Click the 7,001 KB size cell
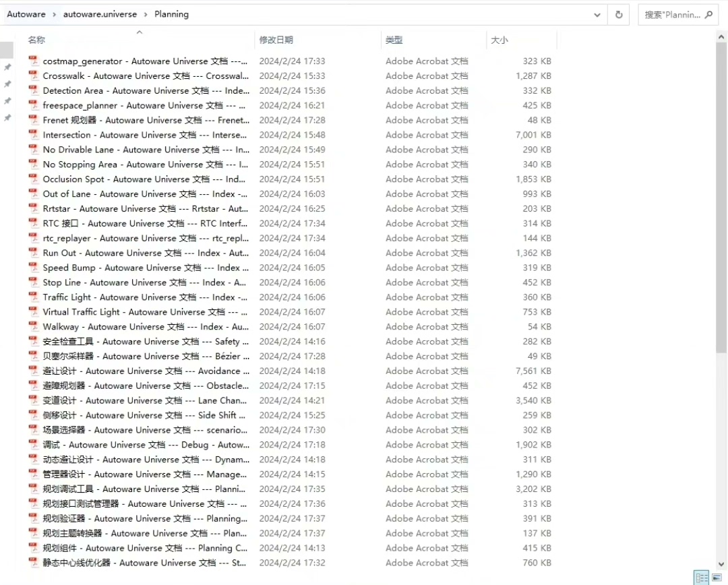 (533, 135)
